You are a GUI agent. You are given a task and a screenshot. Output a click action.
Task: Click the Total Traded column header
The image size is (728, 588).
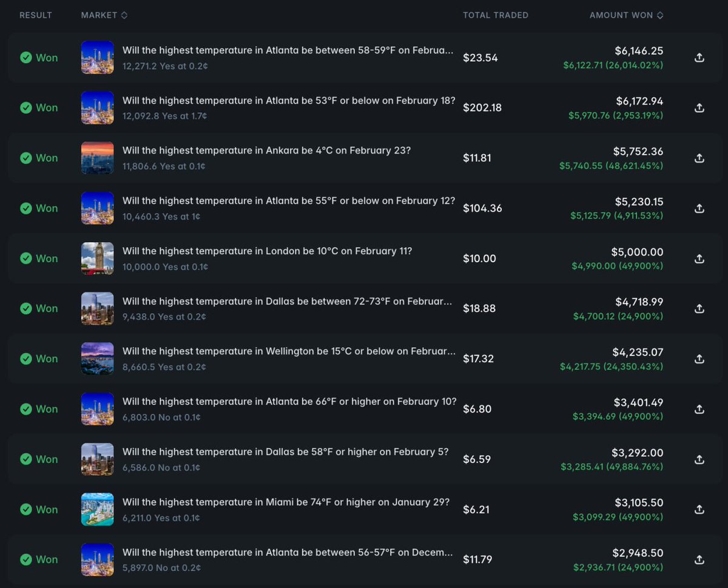pyautogui.click(x=496, y=15)
